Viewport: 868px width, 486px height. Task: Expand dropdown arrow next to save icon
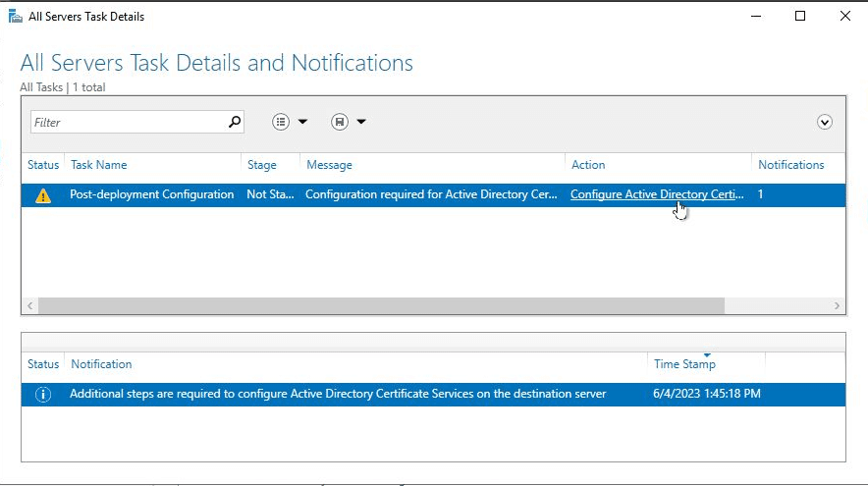[x=361, y=122]
